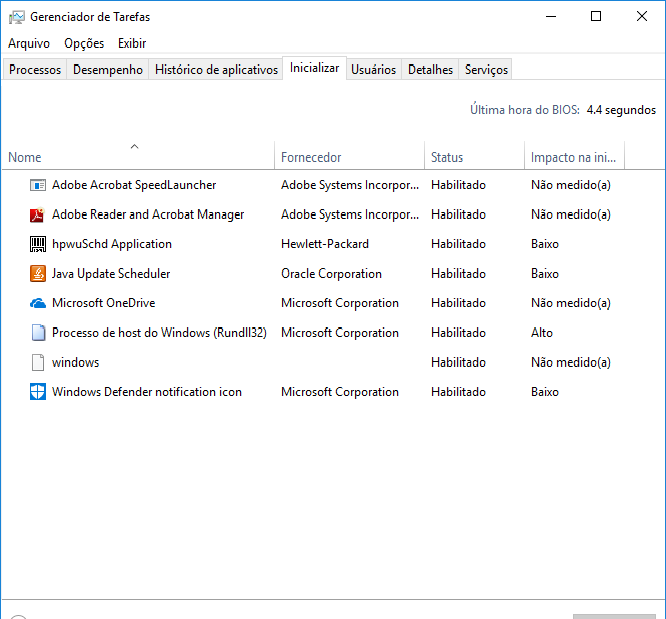Click Oracle Corporation supplier cell
This screenshot has height=619, width=666.
click(x=331, y=274)
